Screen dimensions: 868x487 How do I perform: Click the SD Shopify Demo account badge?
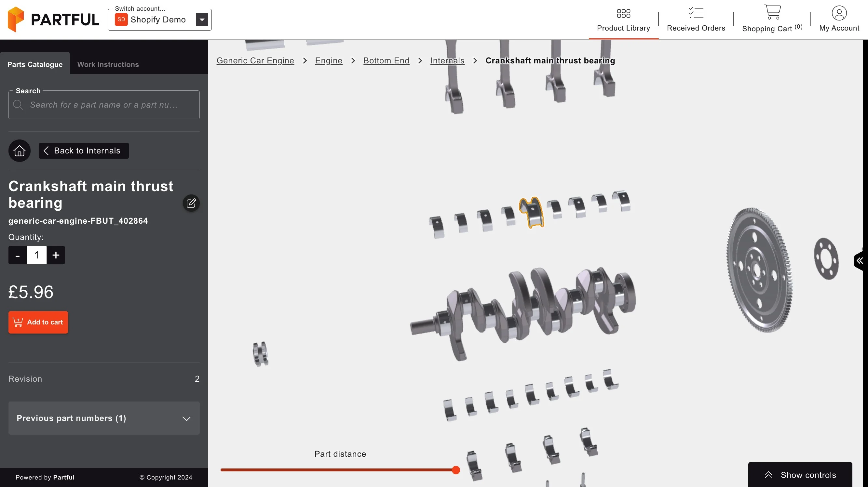(121, 20)
